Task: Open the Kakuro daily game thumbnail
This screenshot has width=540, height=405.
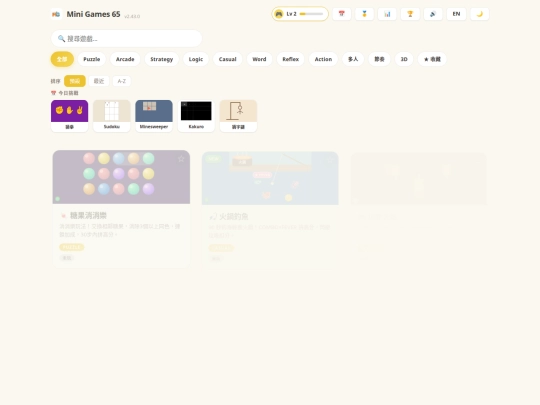Action: tap(196, 116)
